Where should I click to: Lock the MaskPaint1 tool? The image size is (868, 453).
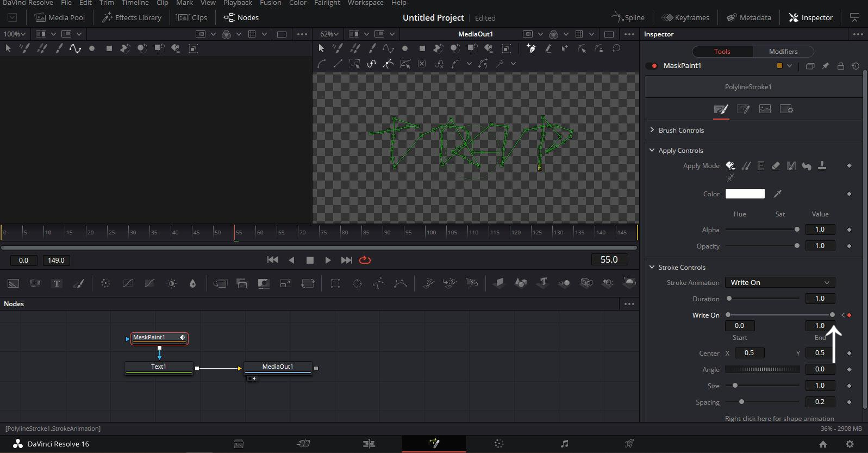840,66
